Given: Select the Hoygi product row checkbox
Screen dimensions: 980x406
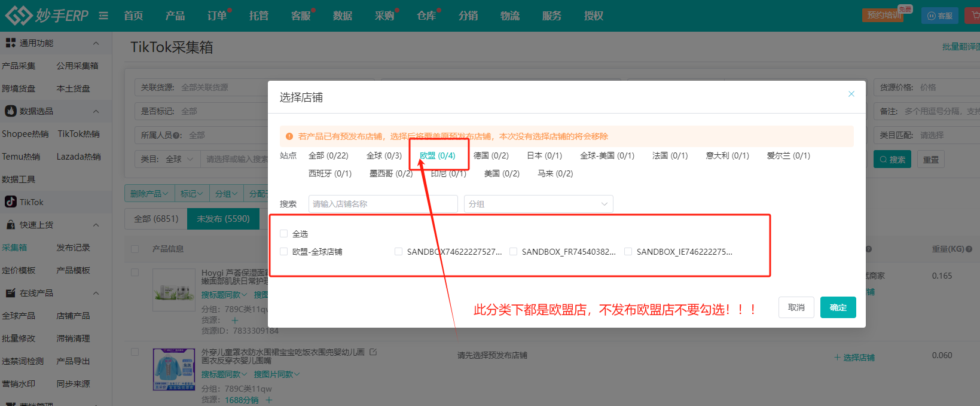Looking at the screenshot, I should [135, 273].
